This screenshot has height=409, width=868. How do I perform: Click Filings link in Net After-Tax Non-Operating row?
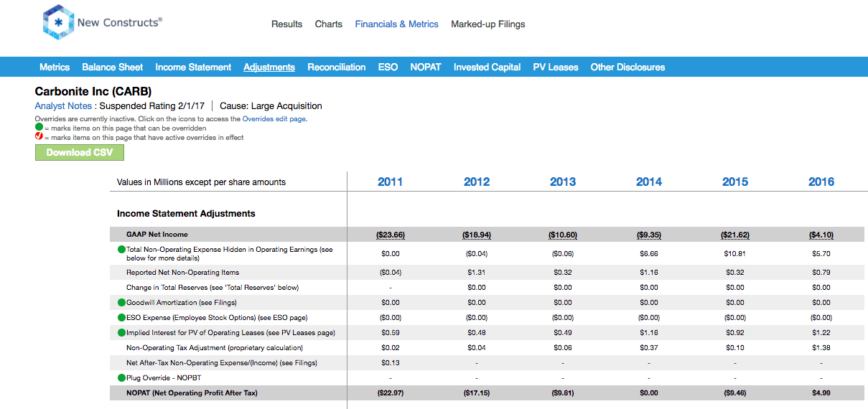click(304, 363)
